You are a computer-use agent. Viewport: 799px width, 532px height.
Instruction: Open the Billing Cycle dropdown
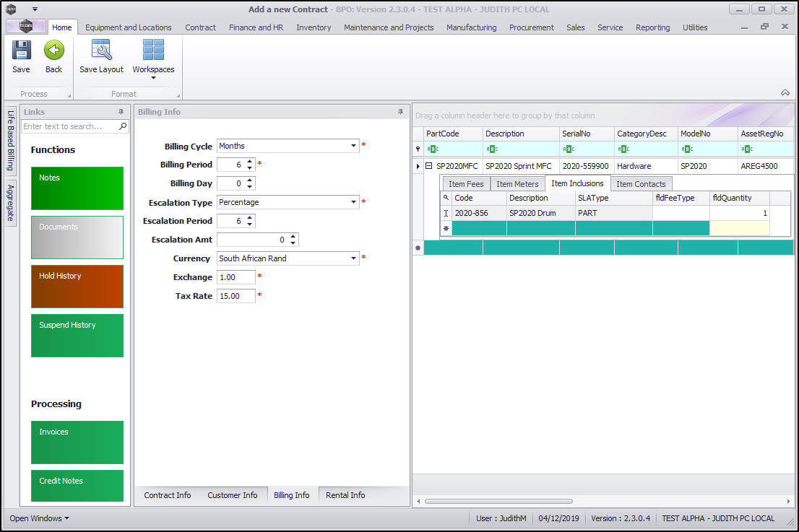pyautogui.click(x=354, y=146)
